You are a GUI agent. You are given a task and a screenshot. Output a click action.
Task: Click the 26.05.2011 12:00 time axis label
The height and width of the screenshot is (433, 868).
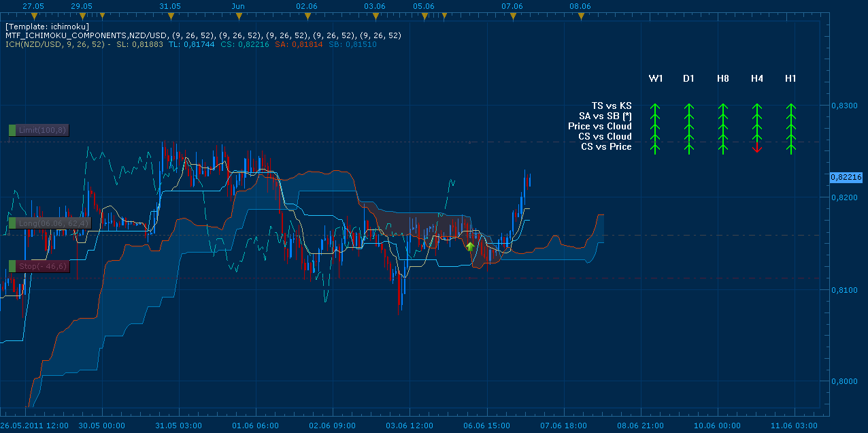[35, 426]
